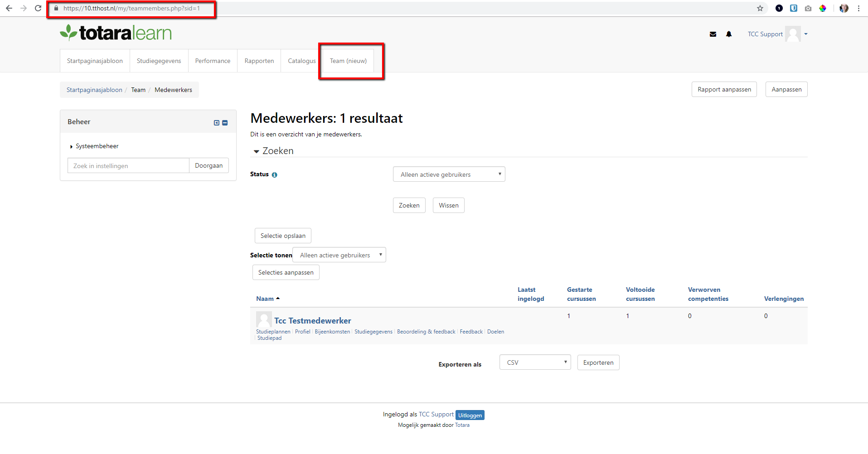Image resolution: width=868 pixels, height=454 pixels.
Task: Open the Totara footer link
Action: click(x=462, y=425)
